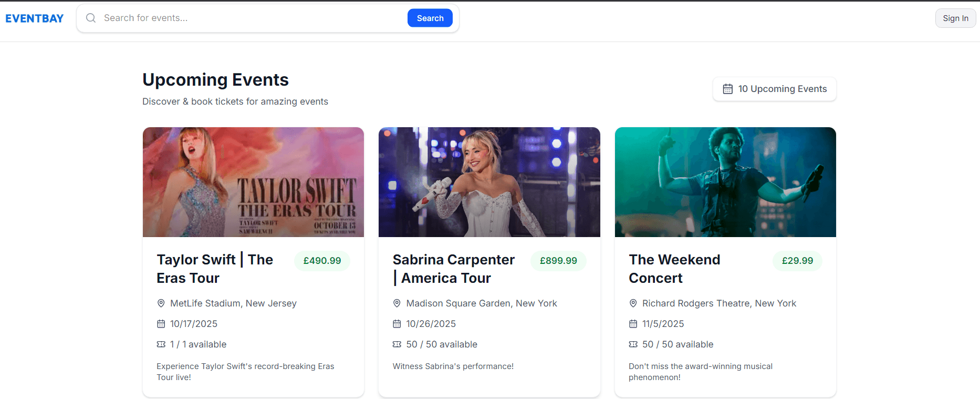Screen dimensions: 980x399
Task: Click calendar icon in Upcoming Events badge
Action: [x=727, y=89]
